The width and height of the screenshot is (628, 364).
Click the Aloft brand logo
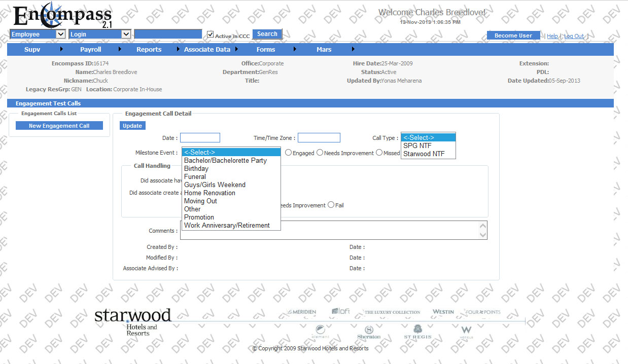click(x=341, y=311)
